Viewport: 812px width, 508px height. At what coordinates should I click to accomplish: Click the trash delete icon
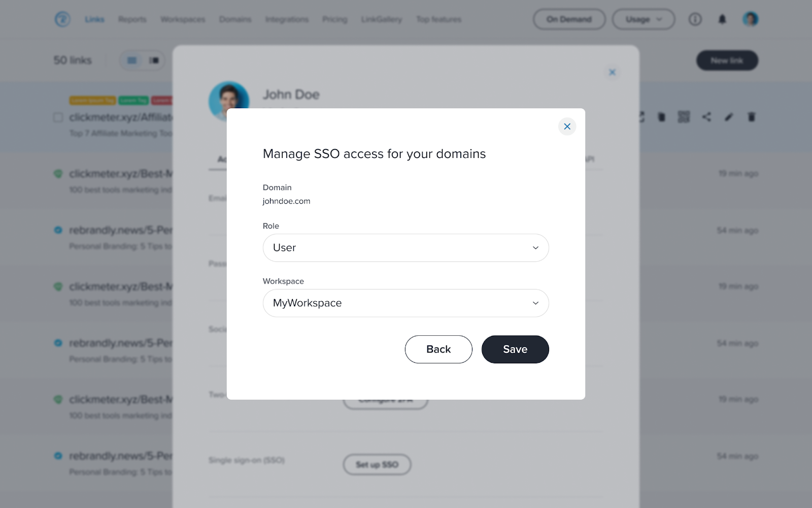(x=752, y=117)
